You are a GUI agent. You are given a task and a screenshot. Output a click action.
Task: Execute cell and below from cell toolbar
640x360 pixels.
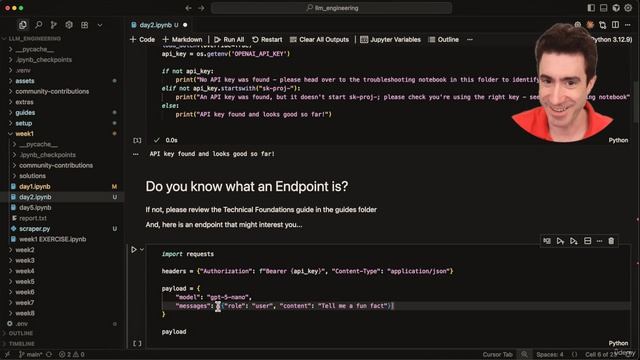(x=573, y=241)
